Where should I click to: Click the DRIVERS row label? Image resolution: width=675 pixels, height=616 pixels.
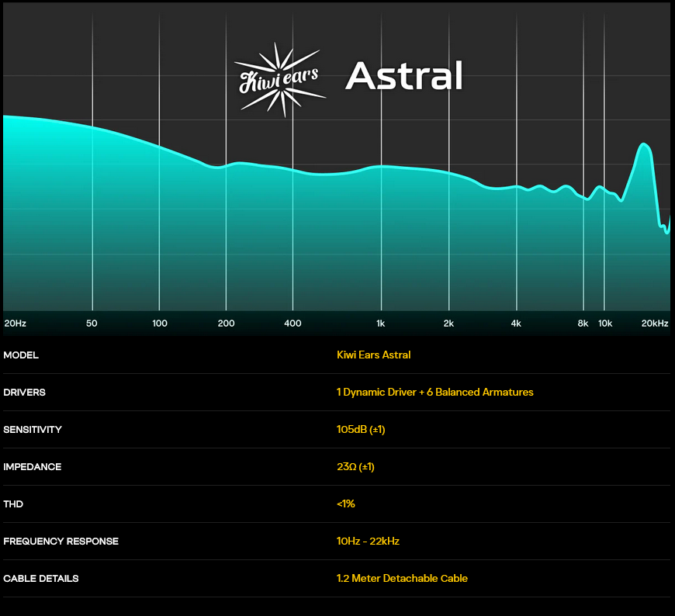(24, 393)
